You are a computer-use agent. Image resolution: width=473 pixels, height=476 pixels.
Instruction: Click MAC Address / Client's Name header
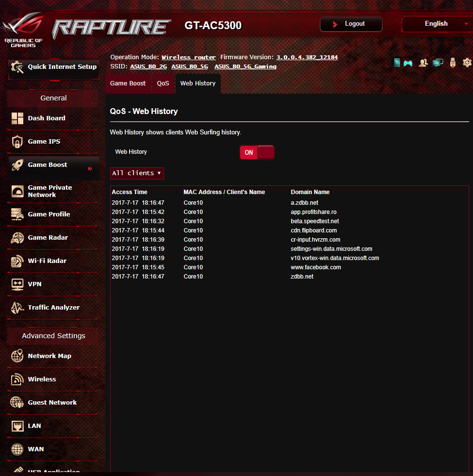click(x=224, y=192)
